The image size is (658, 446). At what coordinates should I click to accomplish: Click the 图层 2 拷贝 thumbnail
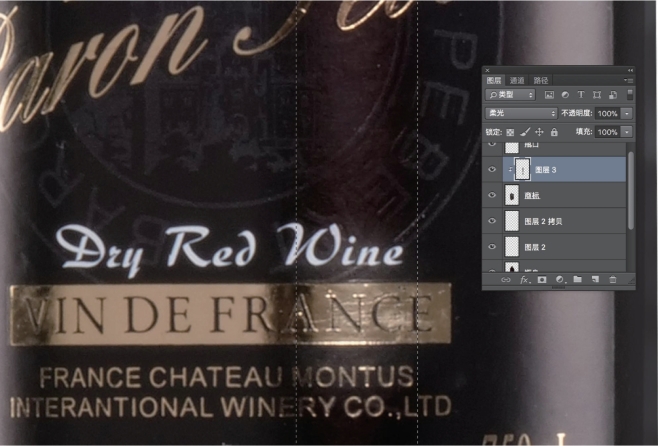click(x=512, y=221)
